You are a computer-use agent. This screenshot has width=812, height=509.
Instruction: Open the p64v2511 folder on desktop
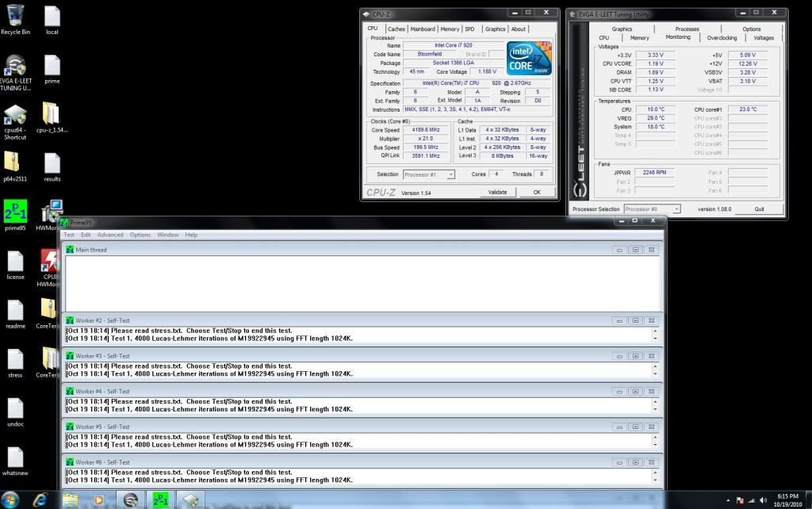[13, 163]
